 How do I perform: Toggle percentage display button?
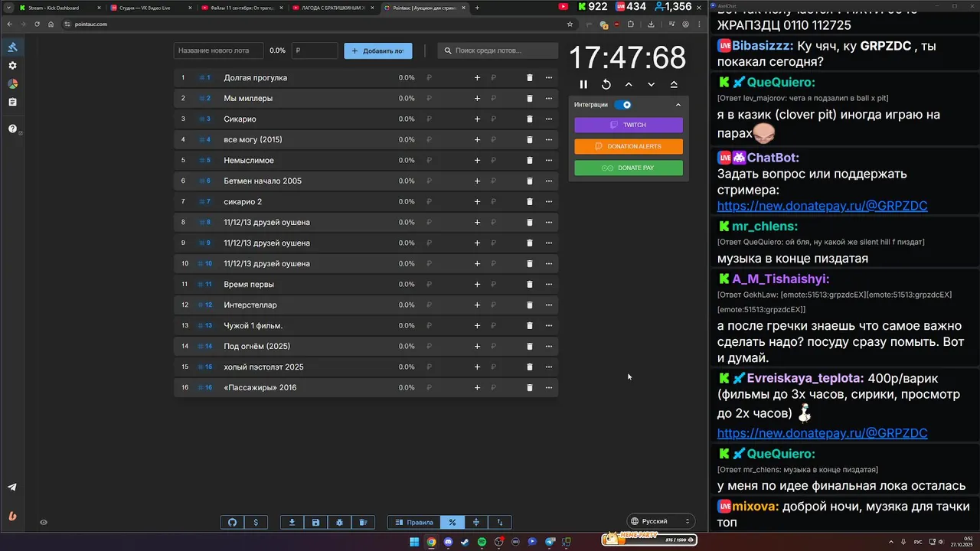[x=452, y=522]
